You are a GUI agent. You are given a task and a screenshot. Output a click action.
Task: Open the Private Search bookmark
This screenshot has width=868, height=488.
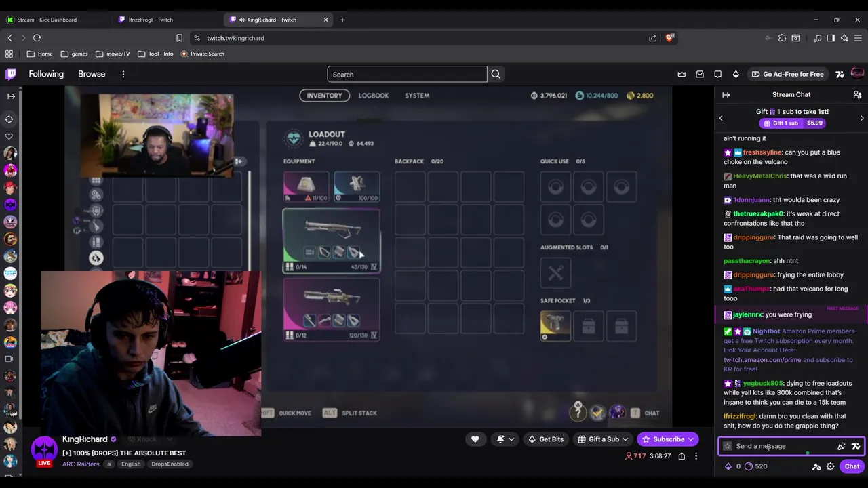click(202, 54)
